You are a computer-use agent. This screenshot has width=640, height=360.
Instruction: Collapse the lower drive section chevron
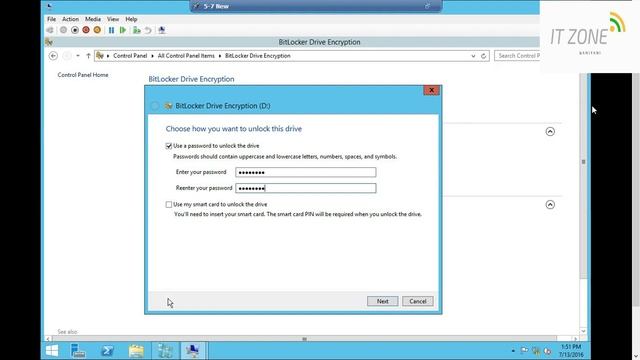pyautogui.click(x=550, y=204)
